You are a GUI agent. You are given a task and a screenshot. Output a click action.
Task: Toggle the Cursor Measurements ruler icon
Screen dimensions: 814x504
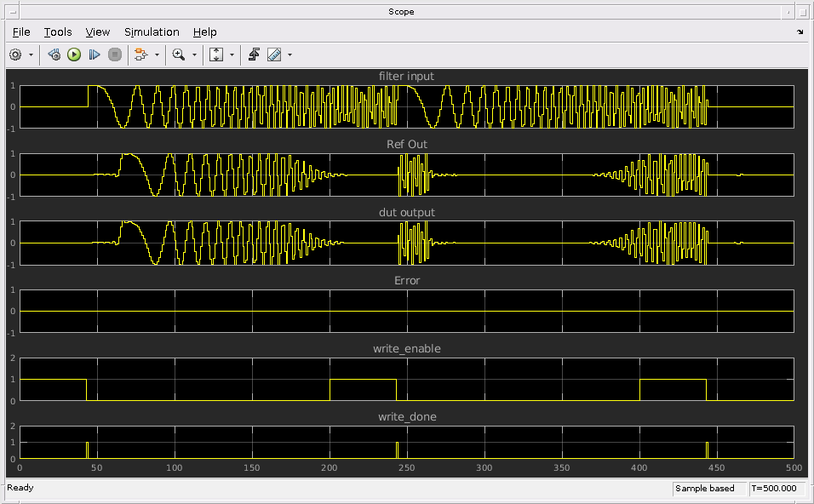tap(274, 54)
